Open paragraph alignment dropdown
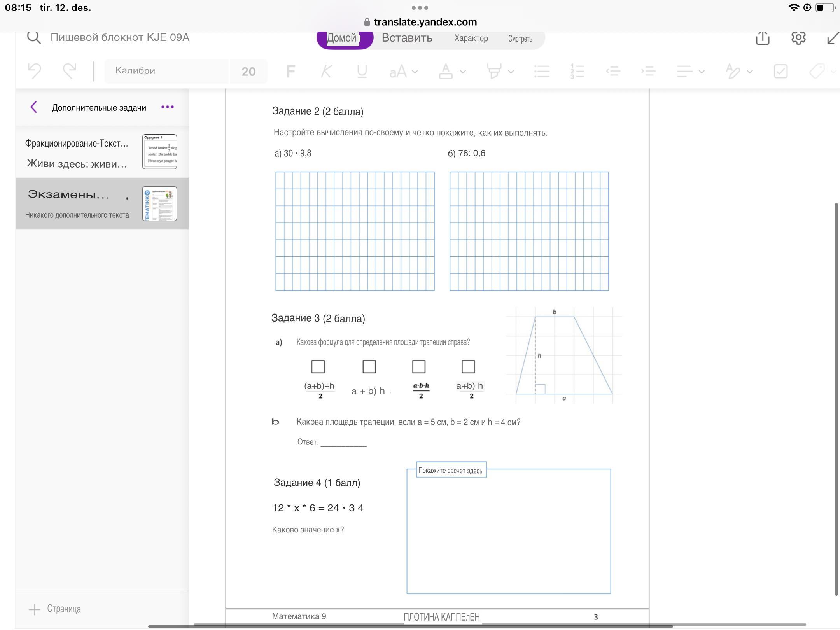Viewport: 840px width, 630px height. coord(690,72)
